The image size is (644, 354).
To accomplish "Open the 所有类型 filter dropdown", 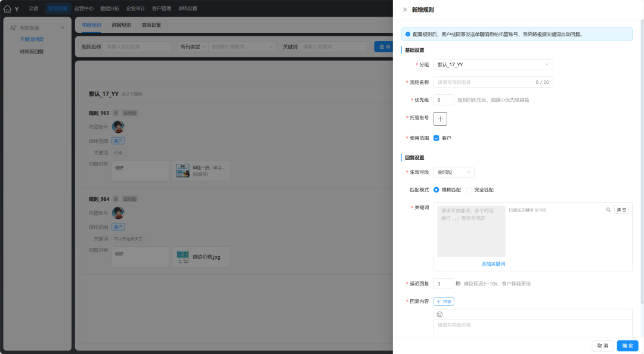I will pyautogui.click(x=193, y=47).
